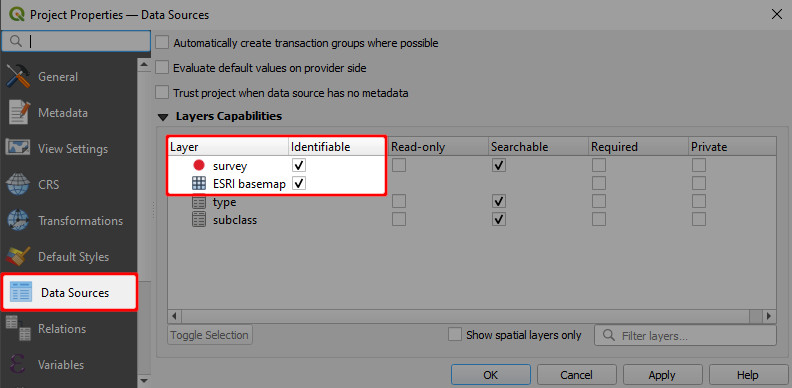The height and width of the screenshot is (388, 792).
Task: Click the Apply button
Action: 662,375
